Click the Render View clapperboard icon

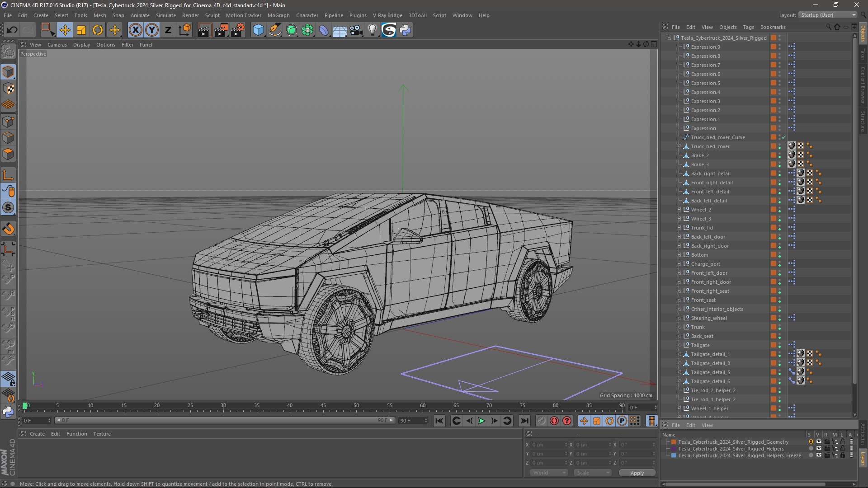click(x=204, y=30)
